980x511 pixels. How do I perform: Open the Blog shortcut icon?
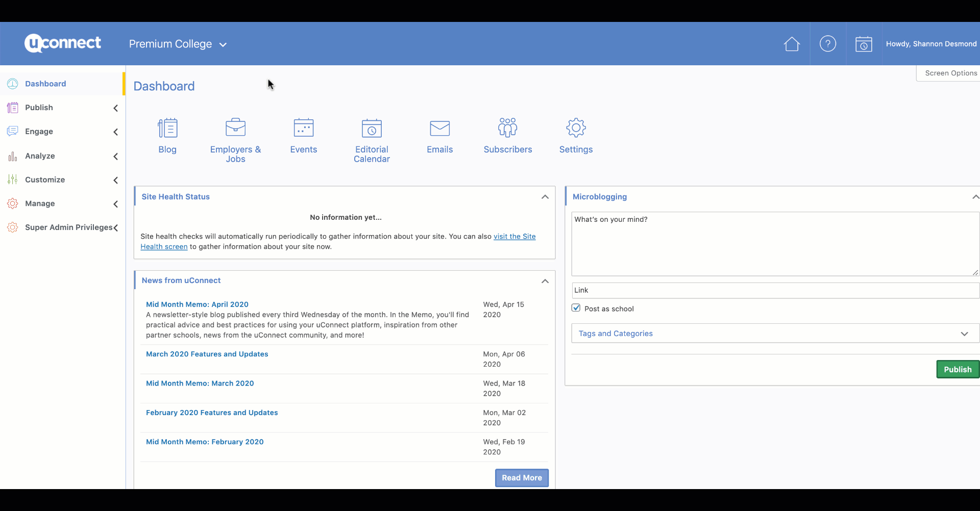tap(167, 128)
